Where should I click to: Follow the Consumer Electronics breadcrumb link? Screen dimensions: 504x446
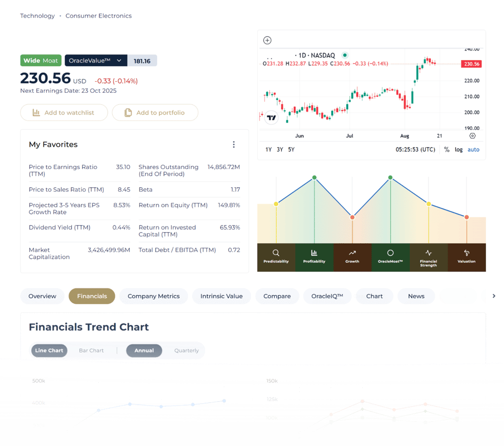(x=99, y=16)
